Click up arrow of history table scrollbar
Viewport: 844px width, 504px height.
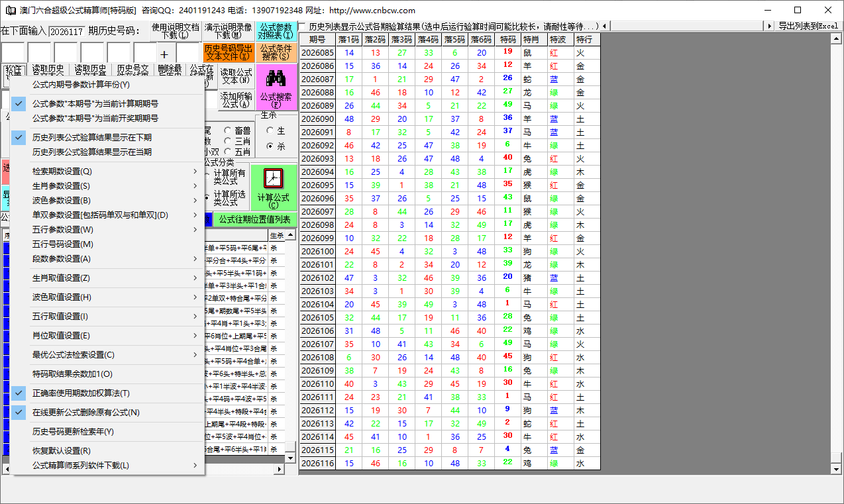[x=836, y=38]
